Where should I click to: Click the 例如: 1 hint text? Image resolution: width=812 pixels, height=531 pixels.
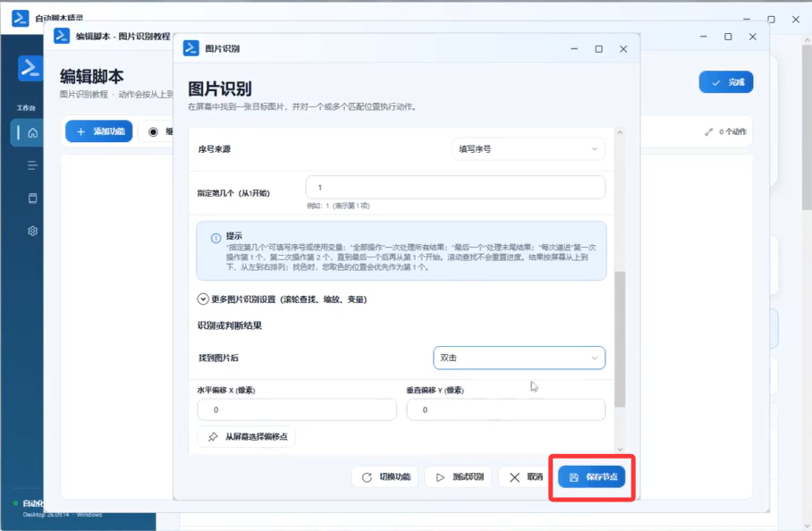click(x=338, y=206)
